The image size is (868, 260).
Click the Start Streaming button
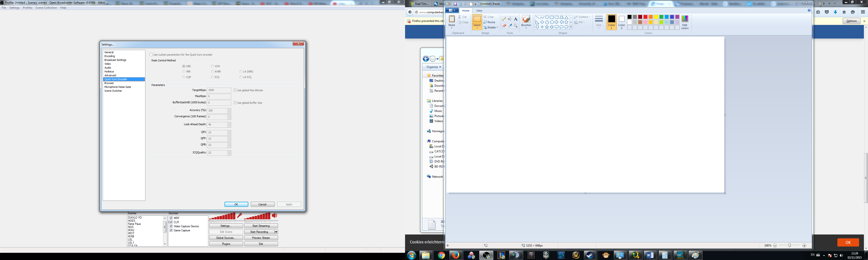(x=261, y=226)
